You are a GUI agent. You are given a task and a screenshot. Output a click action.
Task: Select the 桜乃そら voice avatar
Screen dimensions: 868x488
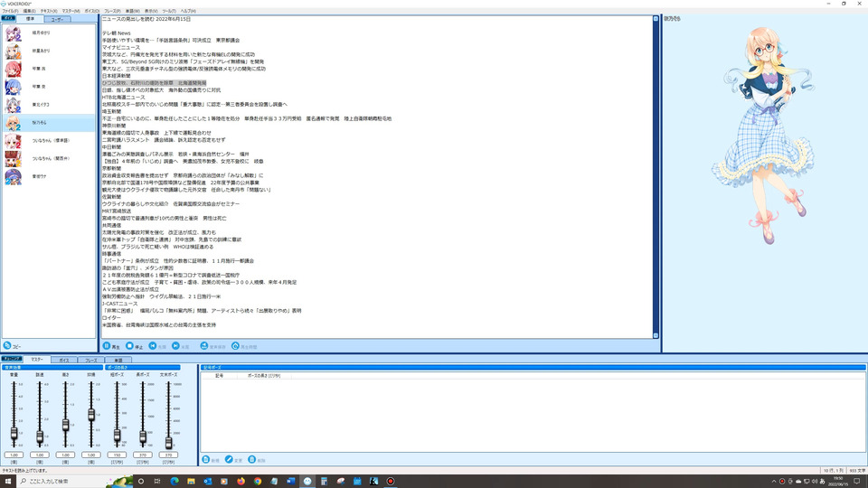point(13,123)
